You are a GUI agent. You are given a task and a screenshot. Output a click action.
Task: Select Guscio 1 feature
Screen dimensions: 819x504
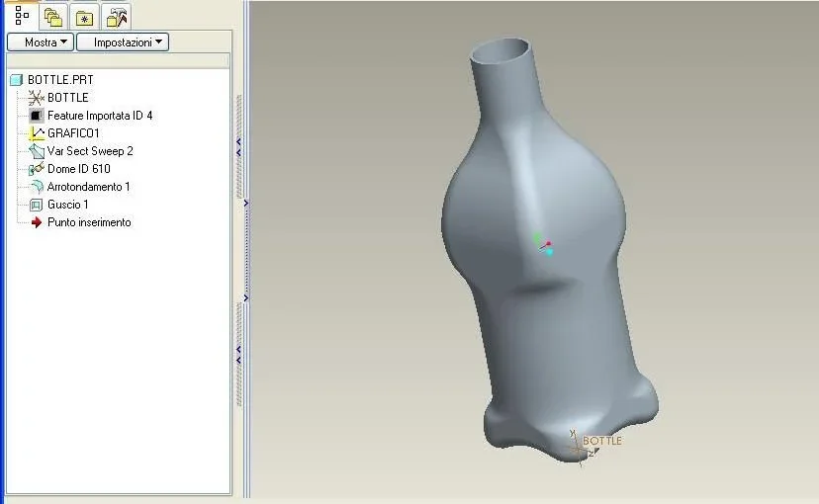[x=68, y=204]
